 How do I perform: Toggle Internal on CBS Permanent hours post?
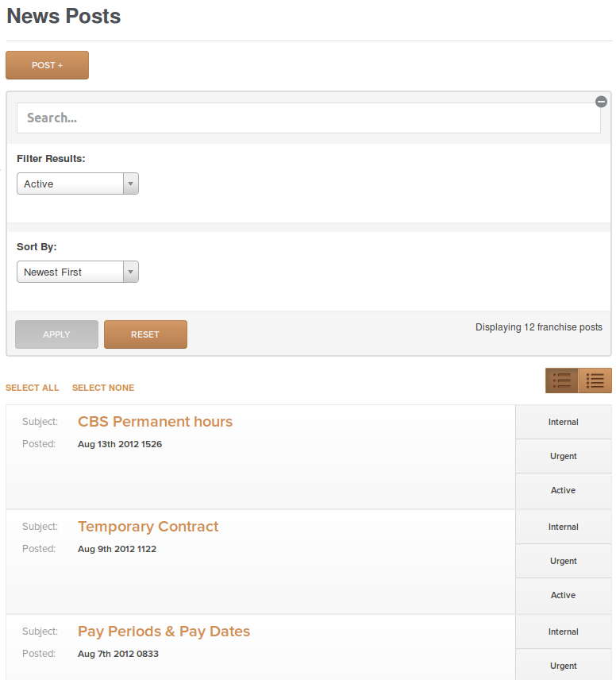coord(563,422)
